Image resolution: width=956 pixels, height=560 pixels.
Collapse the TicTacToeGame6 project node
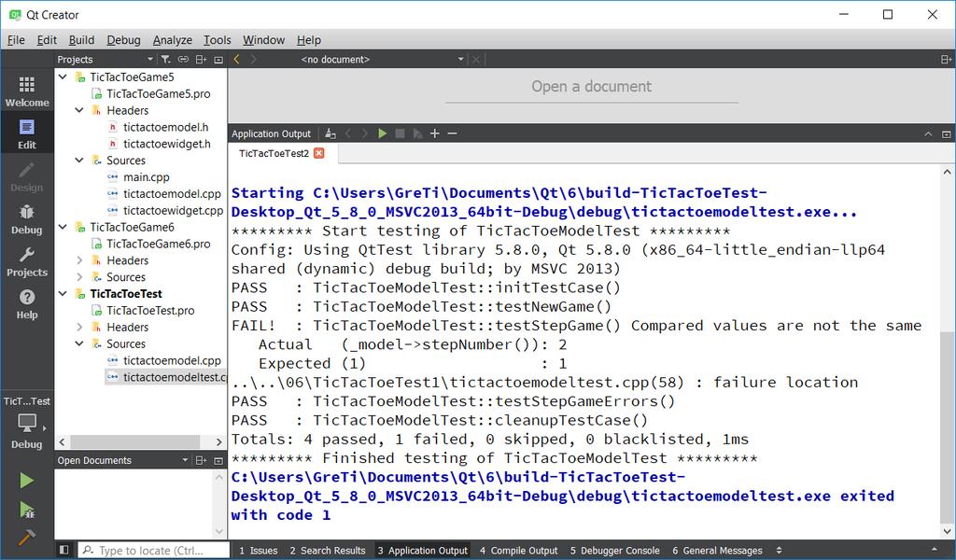pos(63,227)
